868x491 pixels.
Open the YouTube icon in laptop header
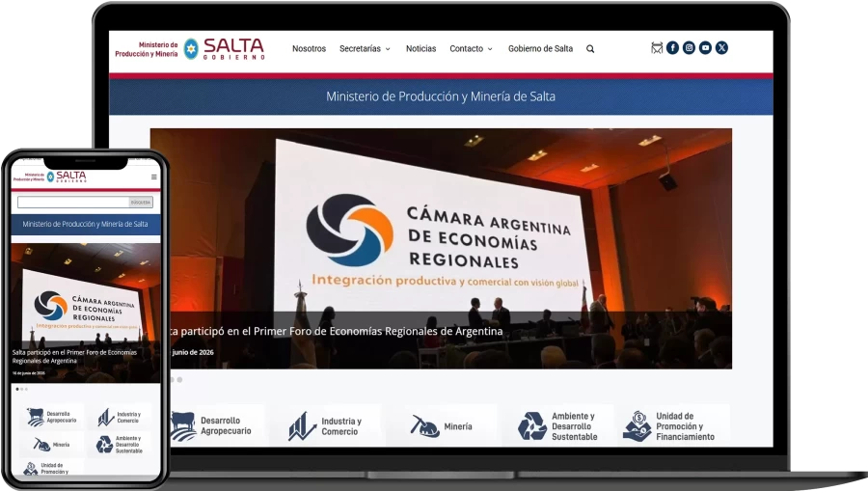(x=705, y=48)
